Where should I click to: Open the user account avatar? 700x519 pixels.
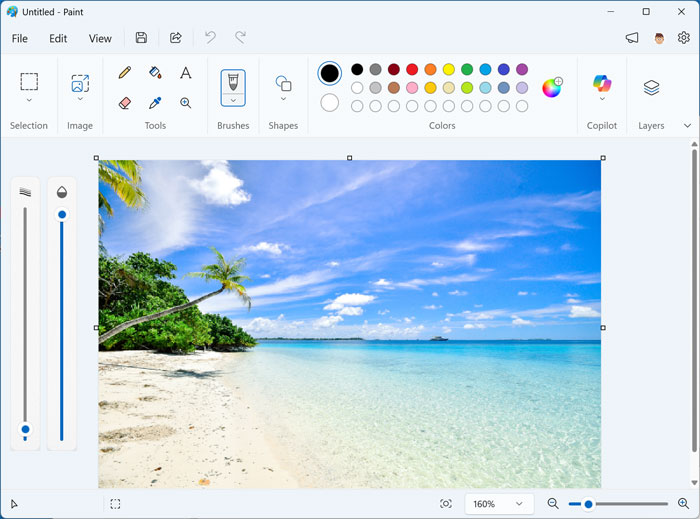[x=659, y=38]
